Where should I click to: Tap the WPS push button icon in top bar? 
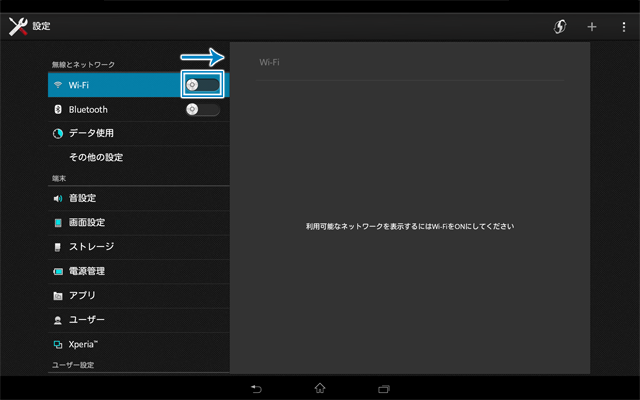click(x=560, y=26)
